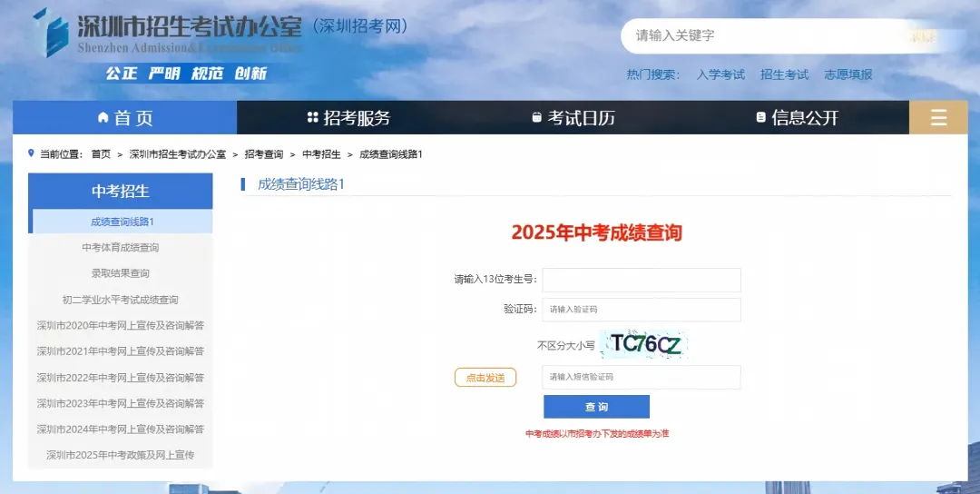Open 深圳市招生考试办公室 breadcrumb link

coord(178,153)
